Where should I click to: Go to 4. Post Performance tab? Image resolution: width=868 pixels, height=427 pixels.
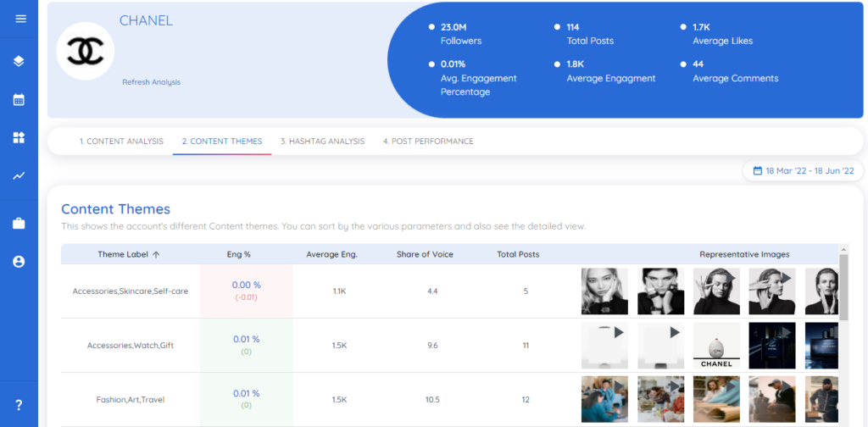[428, 141]
